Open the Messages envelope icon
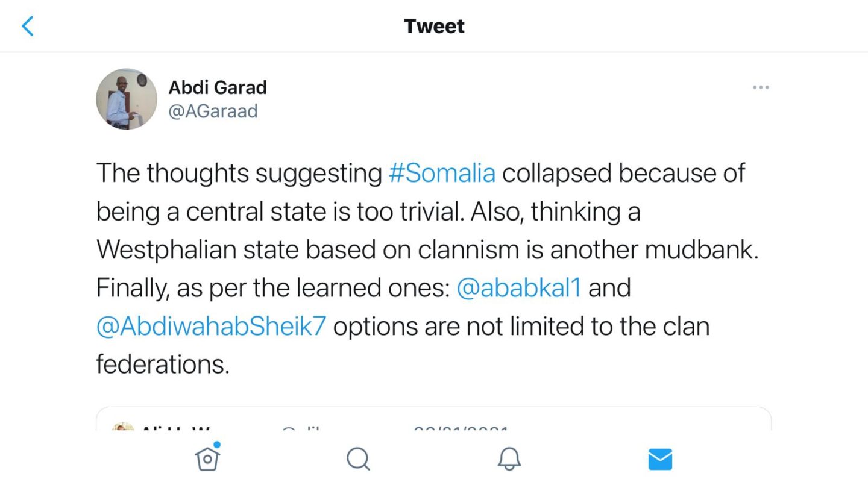This screenshot has height=488, width=868. (660, 460)
